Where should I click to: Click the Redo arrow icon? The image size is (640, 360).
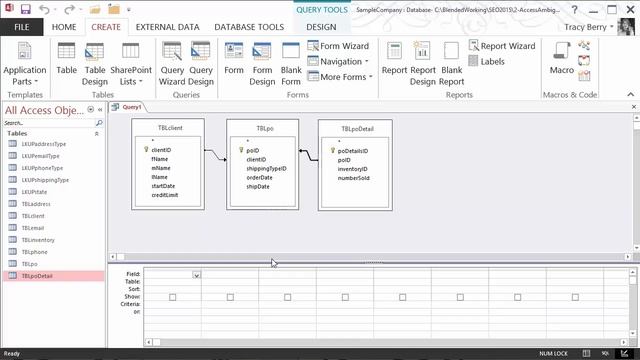[x=69, y=9]
